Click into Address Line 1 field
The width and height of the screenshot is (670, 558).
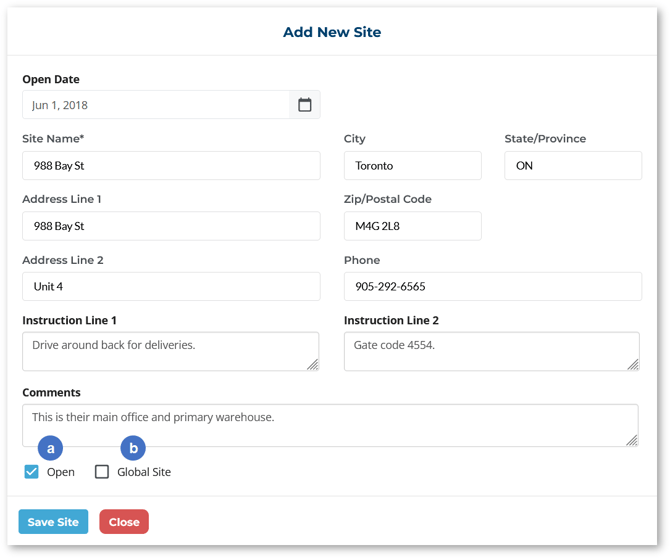(171, 226)
